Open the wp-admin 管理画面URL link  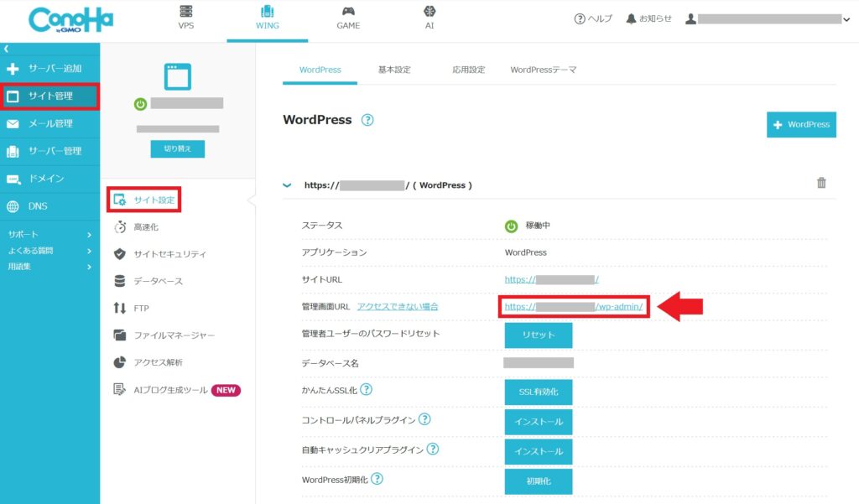pos(574,307)
